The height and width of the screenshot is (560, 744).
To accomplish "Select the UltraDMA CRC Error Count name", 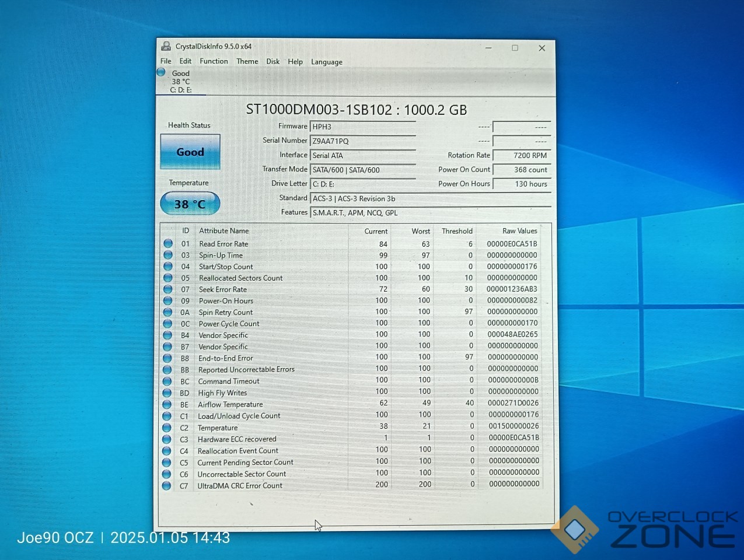I will tap(240, 486).
